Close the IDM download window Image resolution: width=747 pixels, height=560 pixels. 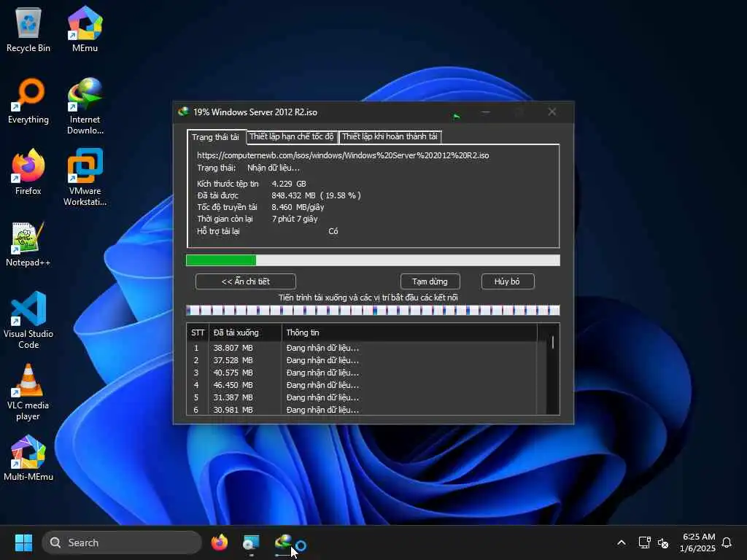pyautogui.click(x=552, y=112)
